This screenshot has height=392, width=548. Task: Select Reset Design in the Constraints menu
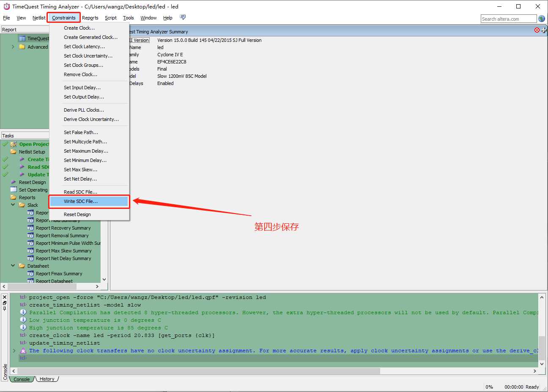pos(89,214)
